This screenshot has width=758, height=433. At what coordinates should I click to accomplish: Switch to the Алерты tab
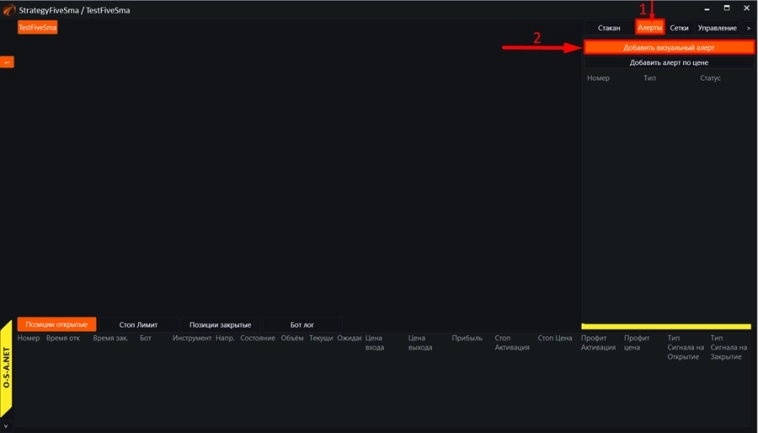[650, 28]
